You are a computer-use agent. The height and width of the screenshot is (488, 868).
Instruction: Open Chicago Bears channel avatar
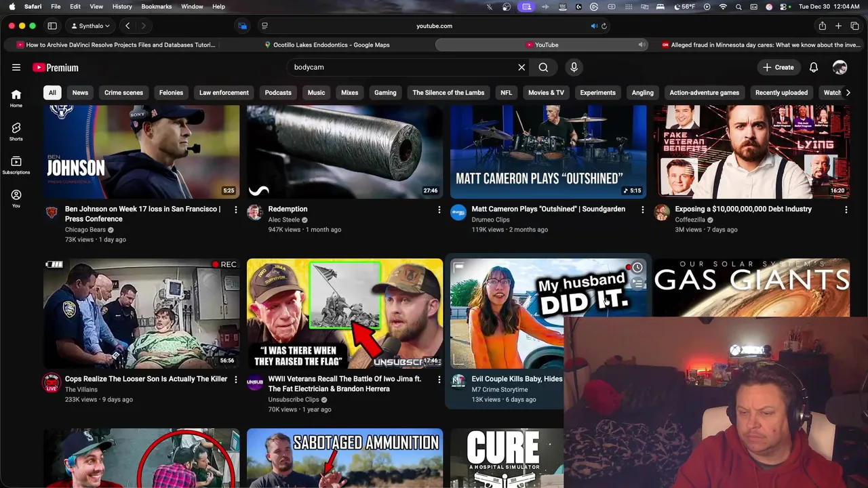click(x=52, y=212)
